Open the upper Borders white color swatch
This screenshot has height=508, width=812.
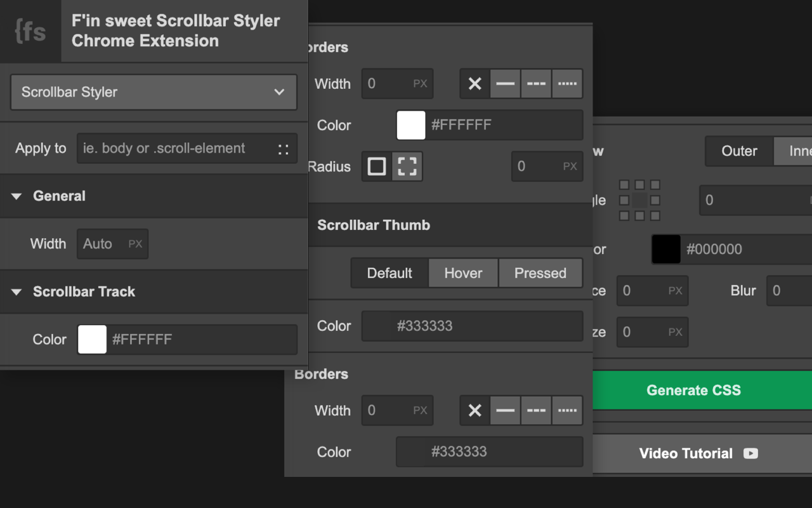(411, 125)
